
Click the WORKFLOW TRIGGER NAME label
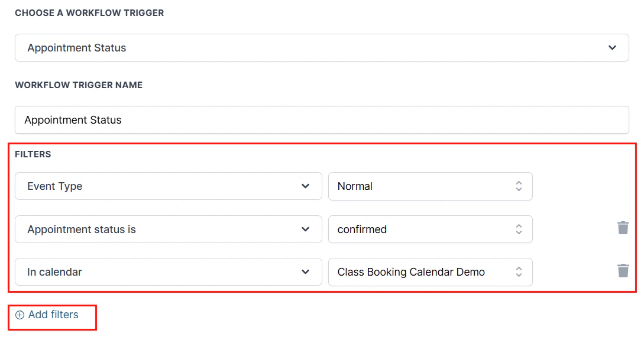pos(78,85)
